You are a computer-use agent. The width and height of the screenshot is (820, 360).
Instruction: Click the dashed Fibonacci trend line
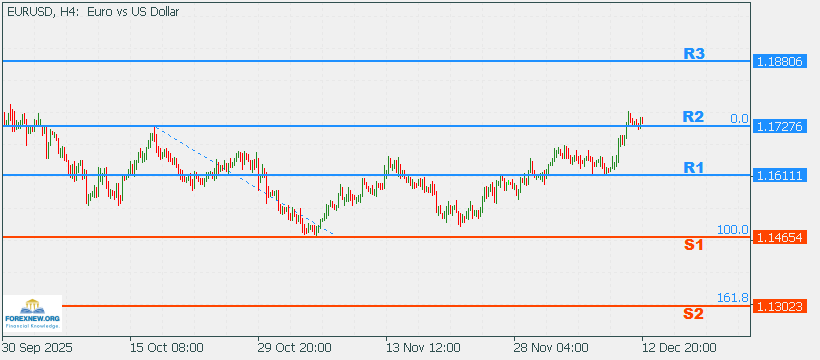(244, 181)
